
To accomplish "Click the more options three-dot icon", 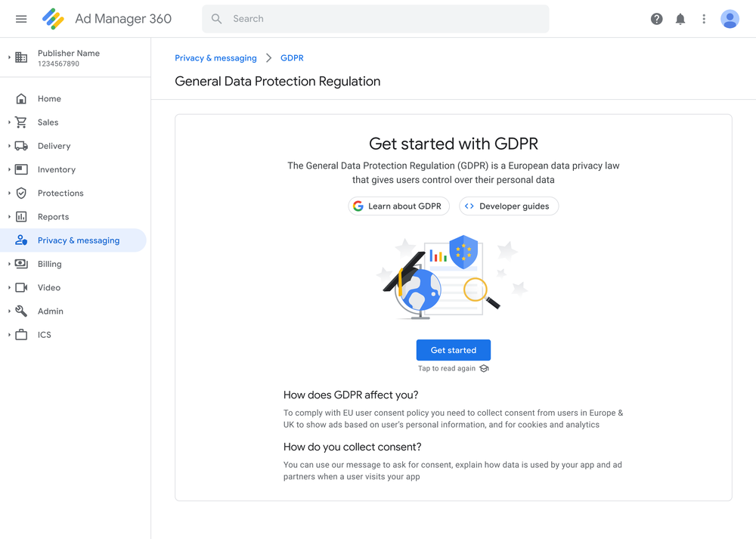I will (x=704, y=19).
